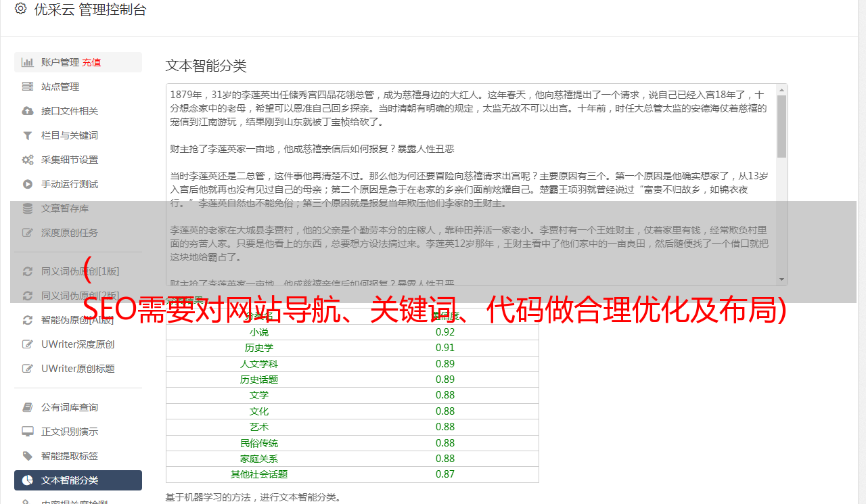Click the text area scrollbar up arrow
The width and height of the screenshot is (866, 504).
[x=781, y=89]
